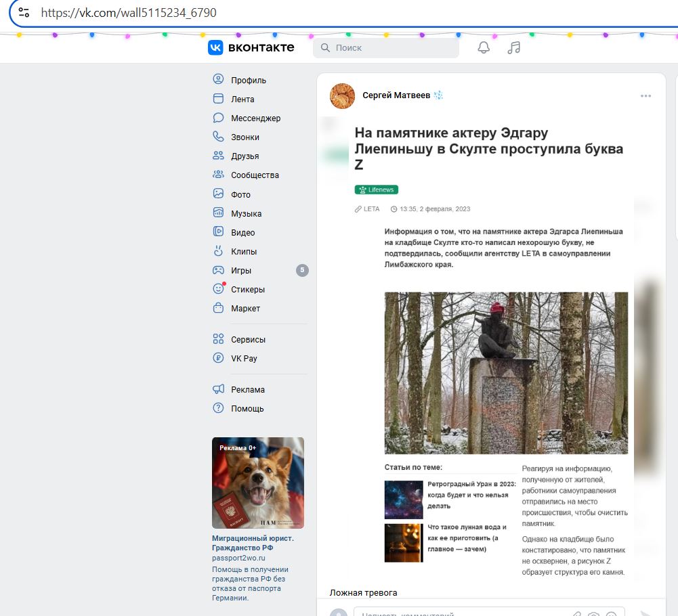Click the Маркет bag icon
The width and height of the screenshot is (678, 616).
[x=218, y=308]
